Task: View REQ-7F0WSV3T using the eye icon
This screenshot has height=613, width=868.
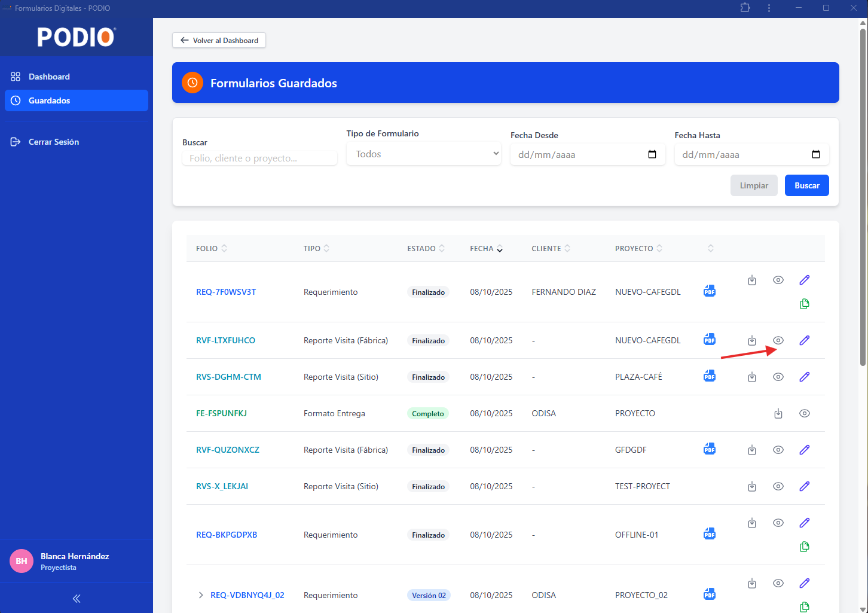Action: [x=778, y=280]
